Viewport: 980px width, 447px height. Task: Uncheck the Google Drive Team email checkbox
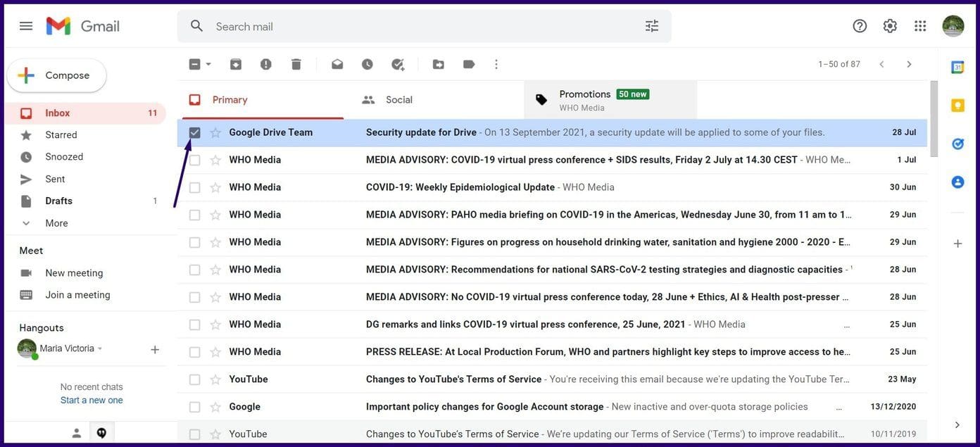pyautogui.click(x=195, y=132)
